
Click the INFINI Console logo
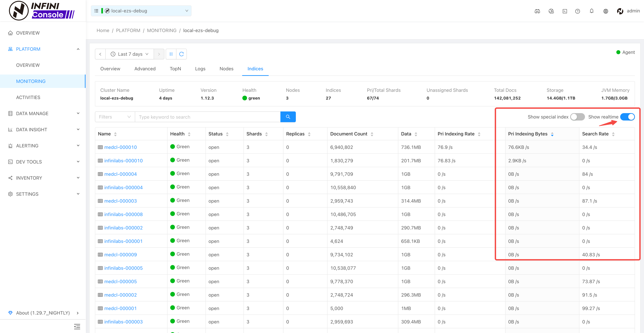point(42,11)
